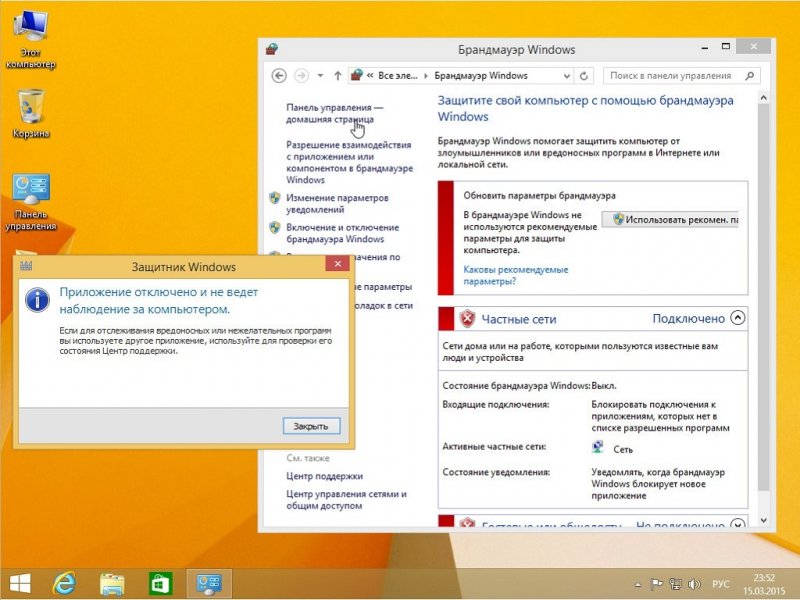Click the magnifier search icon
Screen dimensions: 800x600
point(749,76)
